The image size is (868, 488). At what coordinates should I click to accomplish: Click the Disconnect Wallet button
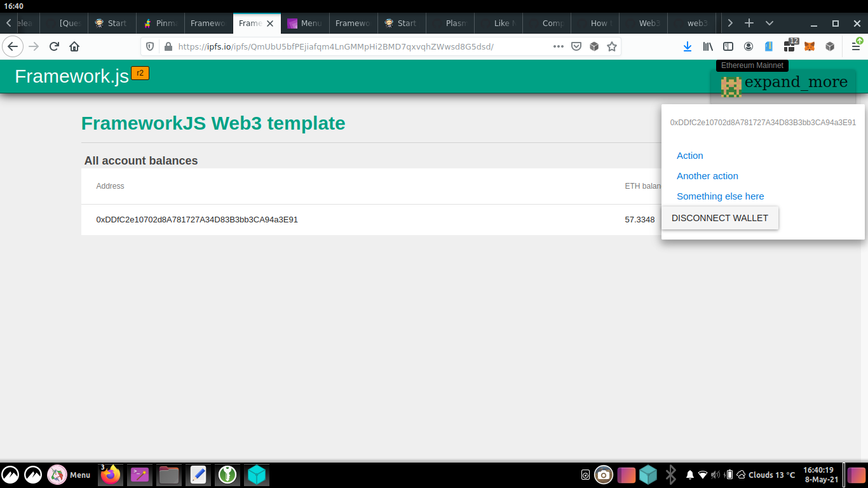click(720, 218)
